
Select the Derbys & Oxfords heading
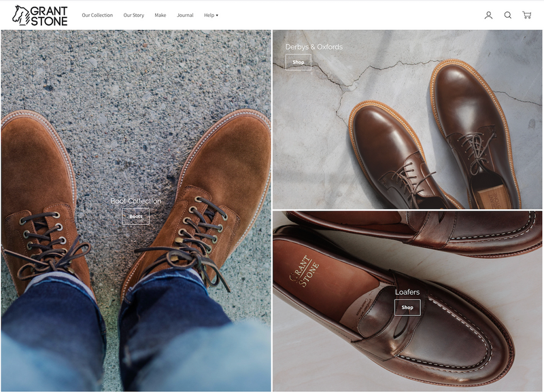click(313, 47)
